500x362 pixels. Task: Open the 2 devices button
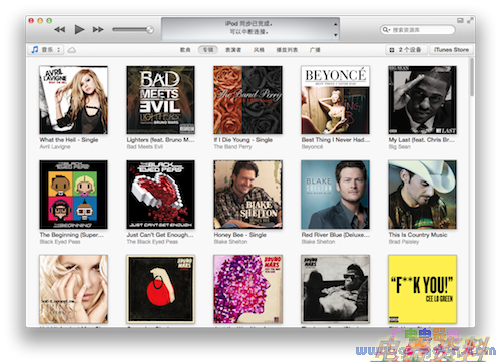[x=406, y=50]
